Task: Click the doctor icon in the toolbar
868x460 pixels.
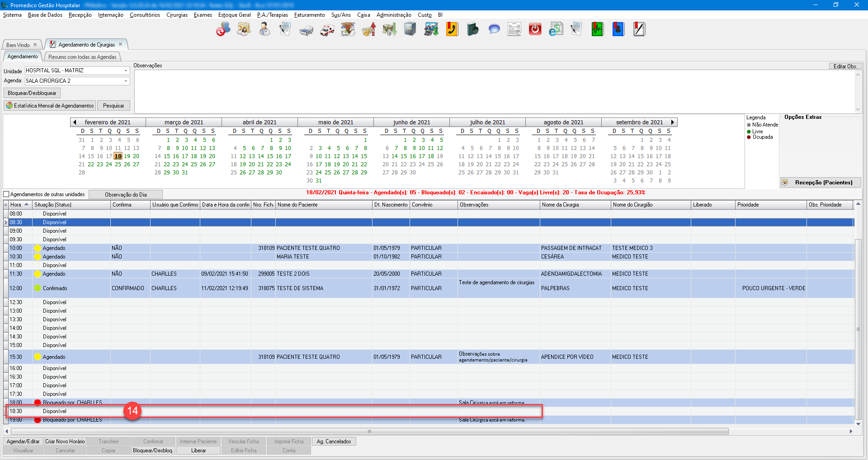Action: [x=264, y=29]
